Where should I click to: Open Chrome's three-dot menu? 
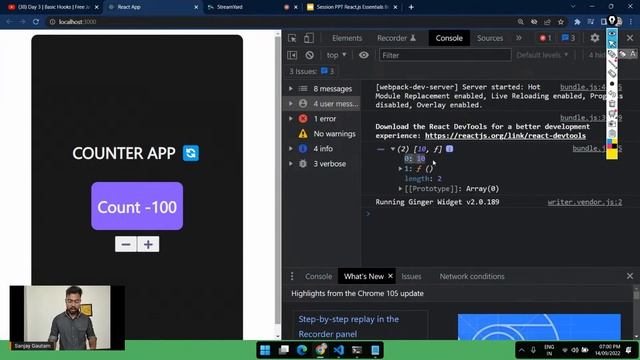point(631,22)
